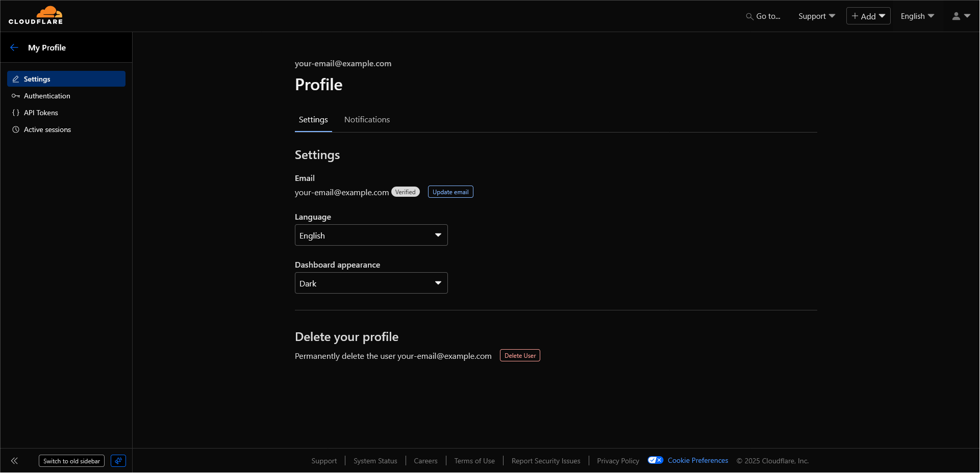Click the Verified badge next to email
Image resolution: width=980 pixels, height=473 pixels.
click(x=406, y=192)
